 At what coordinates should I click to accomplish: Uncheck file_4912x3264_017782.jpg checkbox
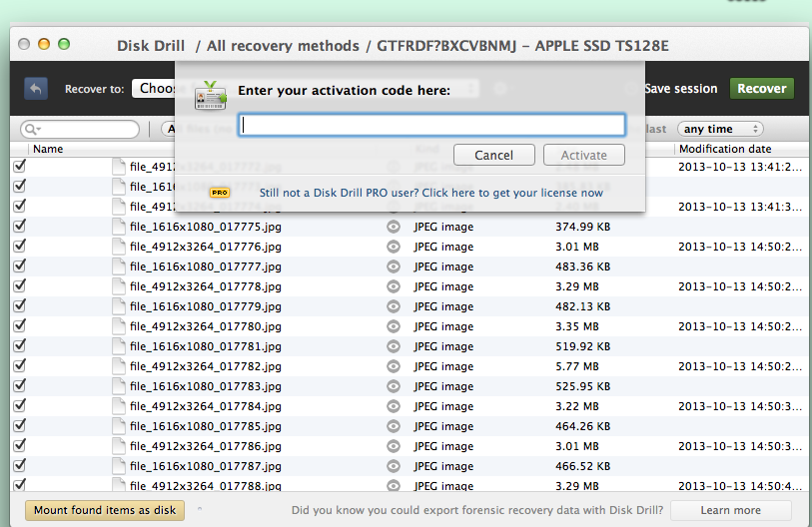[x=20, y=366]
